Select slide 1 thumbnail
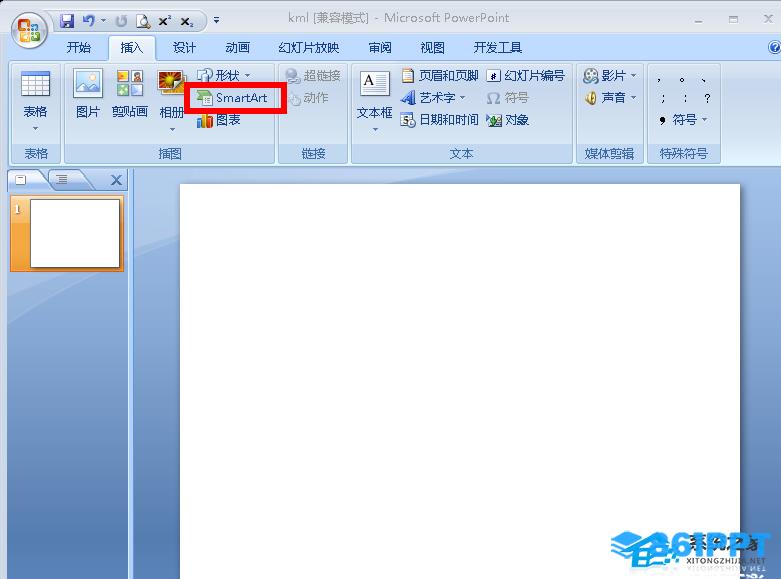 [74, 233]
